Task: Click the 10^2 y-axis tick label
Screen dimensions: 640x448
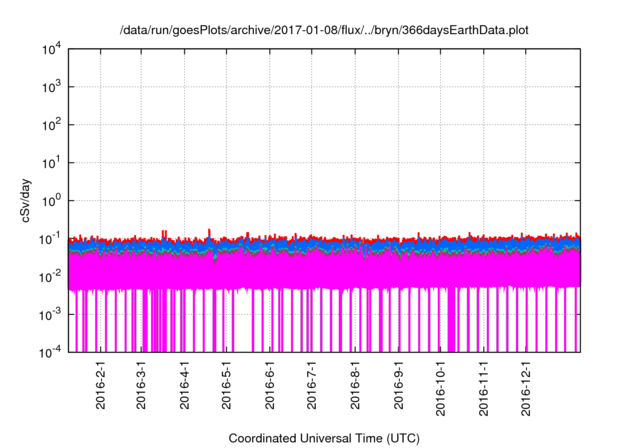Action: click(52, 125)
